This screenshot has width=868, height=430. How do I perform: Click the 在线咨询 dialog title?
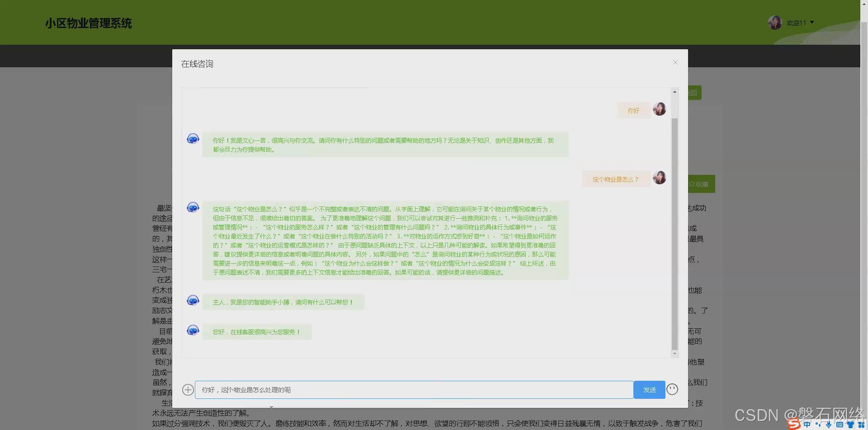click(x=197, y=64)
